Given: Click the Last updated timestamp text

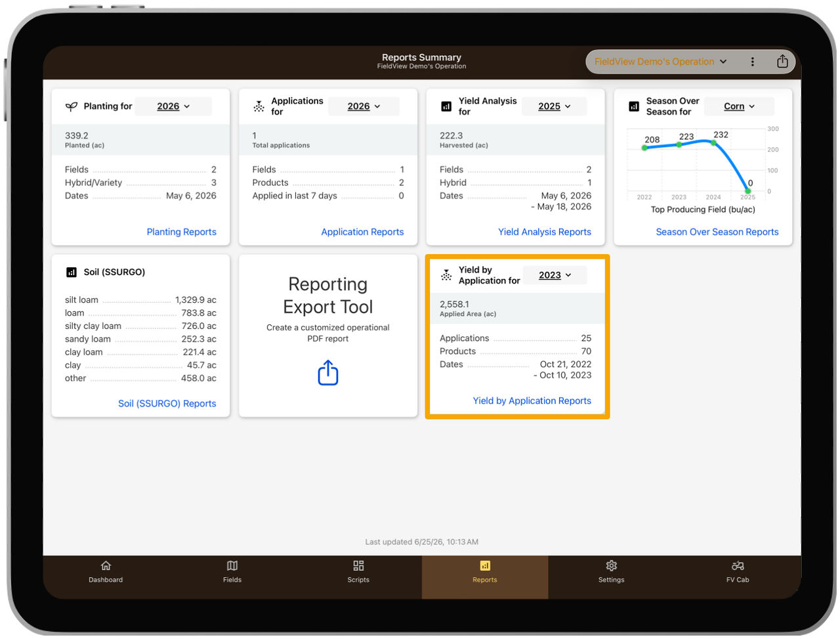Looking at the screenshot, I should click(x=421, y=542).
